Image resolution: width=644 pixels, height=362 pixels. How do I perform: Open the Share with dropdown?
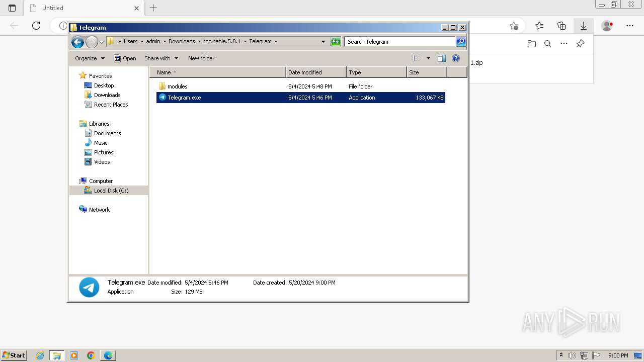[x=161, y=58]
